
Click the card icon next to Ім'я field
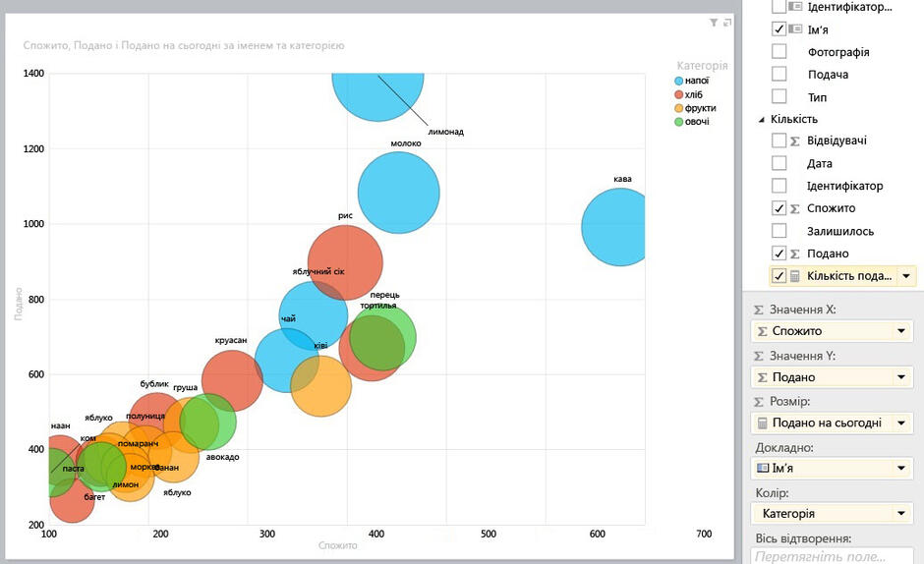tap(795, 28)
